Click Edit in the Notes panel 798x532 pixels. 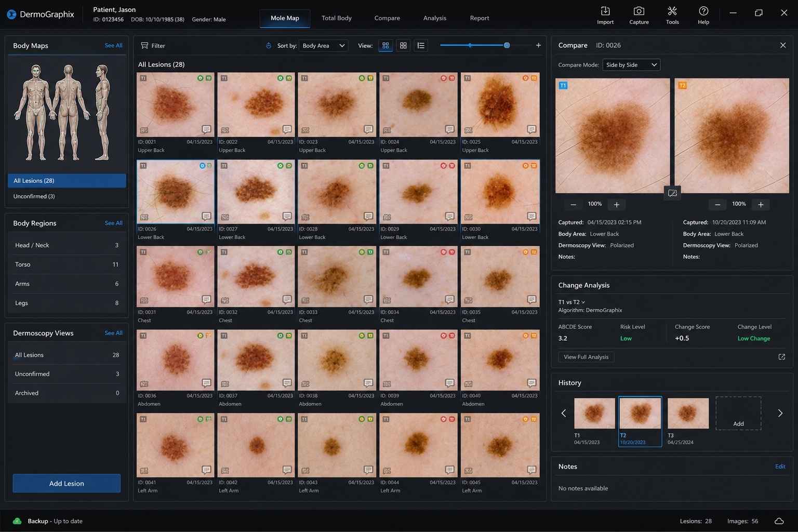780,467
